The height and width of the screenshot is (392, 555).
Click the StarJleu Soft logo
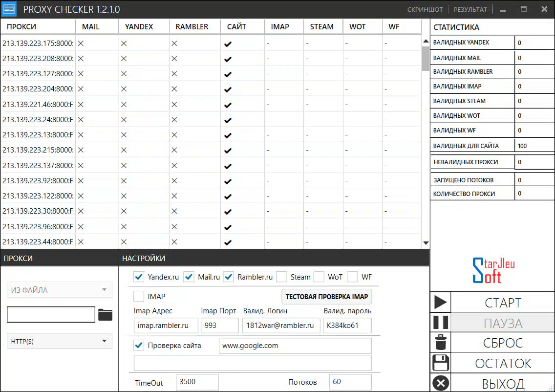[x=493, y=270]
